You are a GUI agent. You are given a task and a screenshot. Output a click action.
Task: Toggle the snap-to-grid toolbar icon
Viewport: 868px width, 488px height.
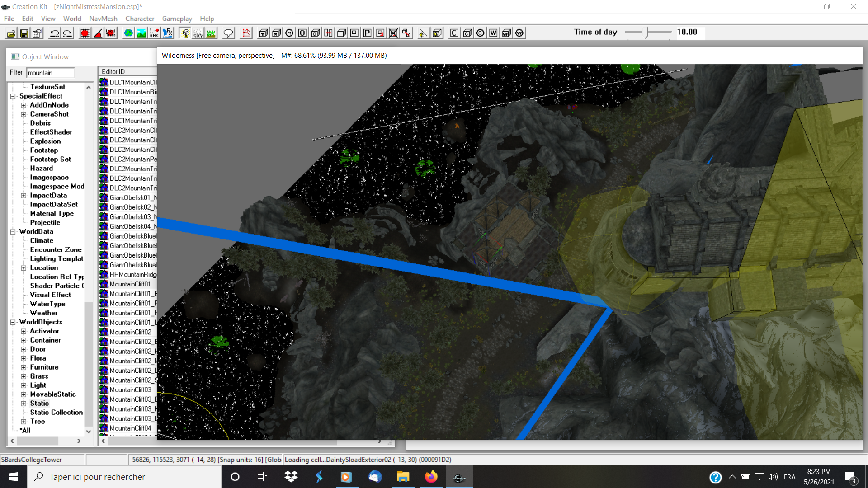pos(85,33)
